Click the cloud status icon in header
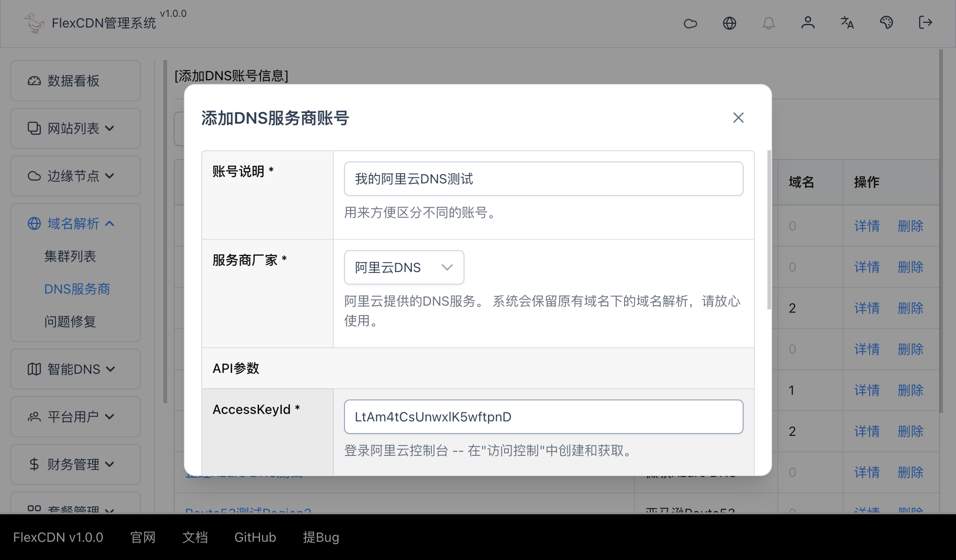Image resolution: width=956 pixels, height=560 pixels. point(690,23)
